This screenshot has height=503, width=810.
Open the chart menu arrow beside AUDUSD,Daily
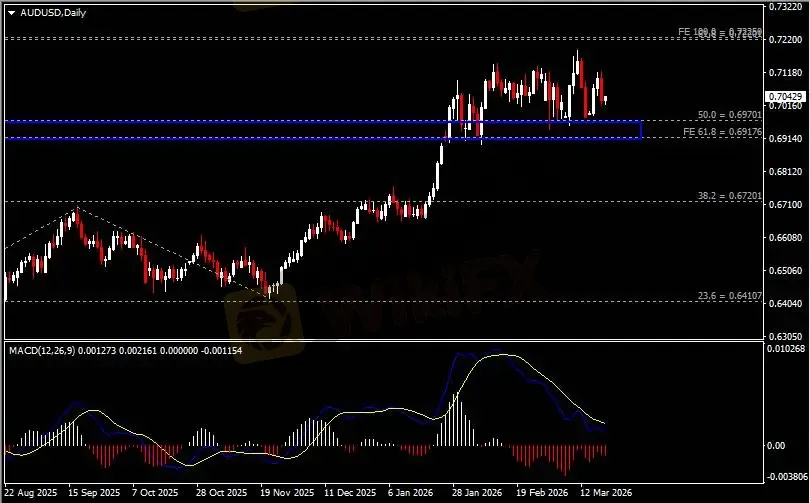coord(12,13)
